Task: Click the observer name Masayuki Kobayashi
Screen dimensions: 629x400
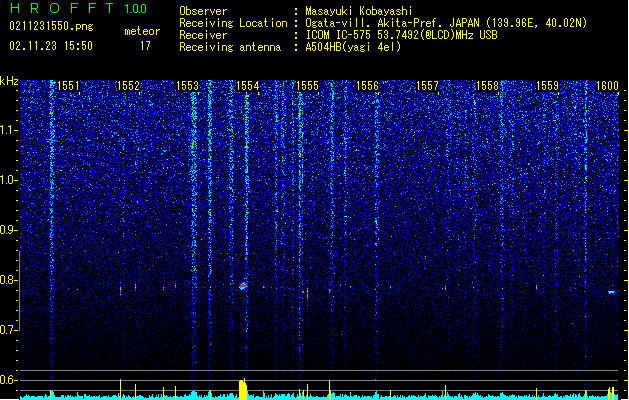Action: [359, 11]
